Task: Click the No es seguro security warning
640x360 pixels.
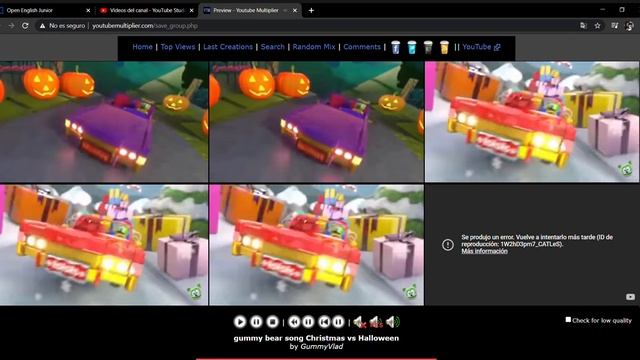Action: (62, 26)
